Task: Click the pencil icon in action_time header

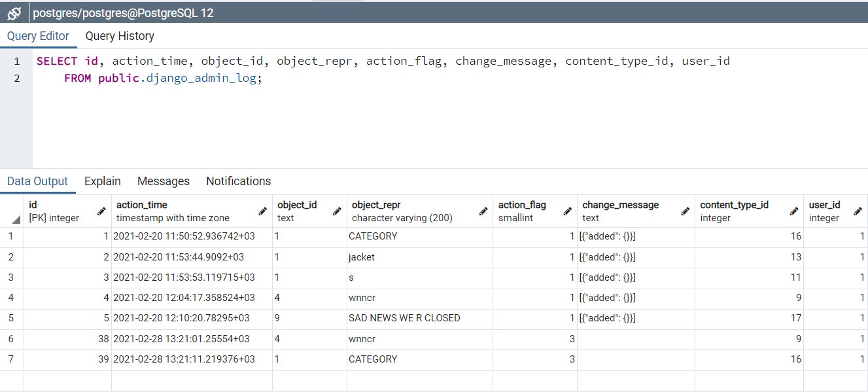Action: coord(262,211)
